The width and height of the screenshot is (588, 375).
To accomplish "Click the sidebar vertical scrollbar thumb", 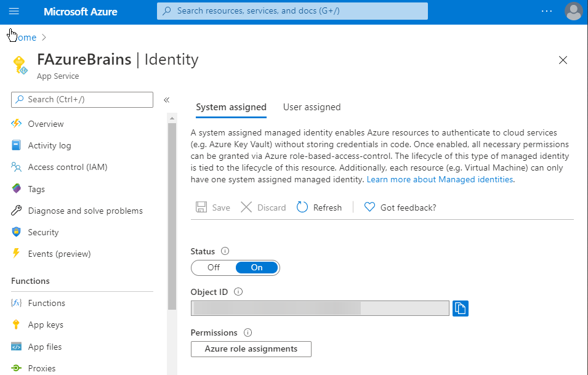I will tap(172, 216).
